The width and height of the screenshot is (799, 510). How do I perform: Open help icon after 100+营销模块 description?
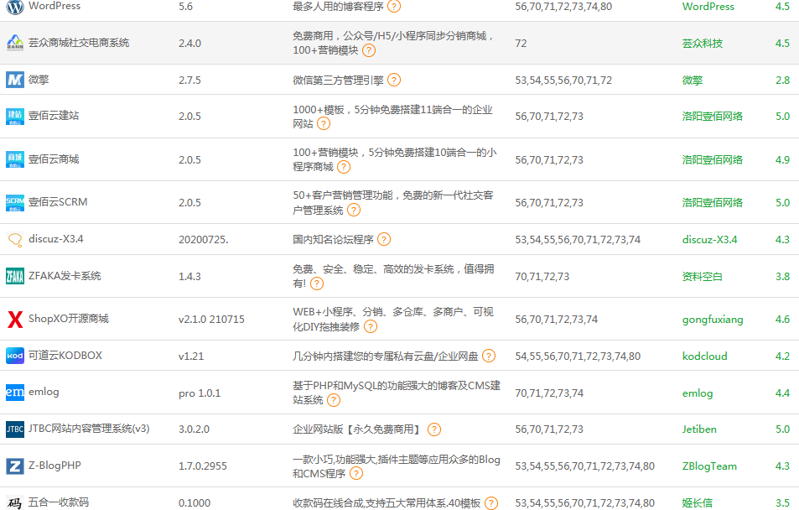[x=368, y=50]
